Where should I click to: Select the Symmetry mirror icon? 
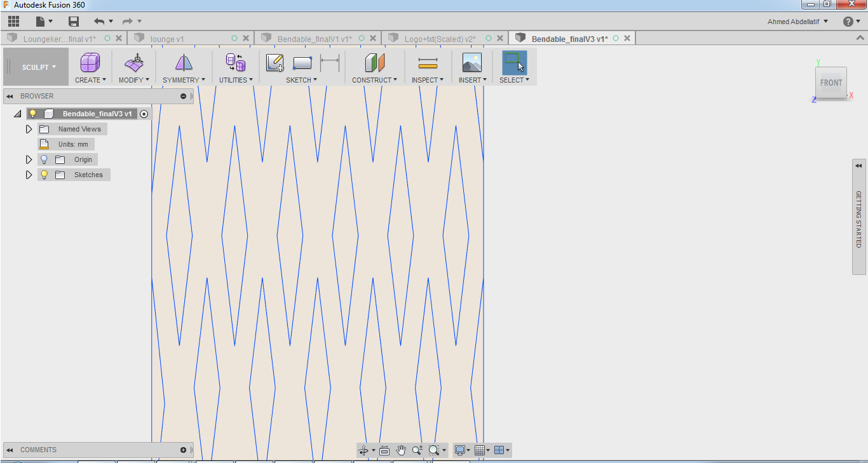point(184,63)
